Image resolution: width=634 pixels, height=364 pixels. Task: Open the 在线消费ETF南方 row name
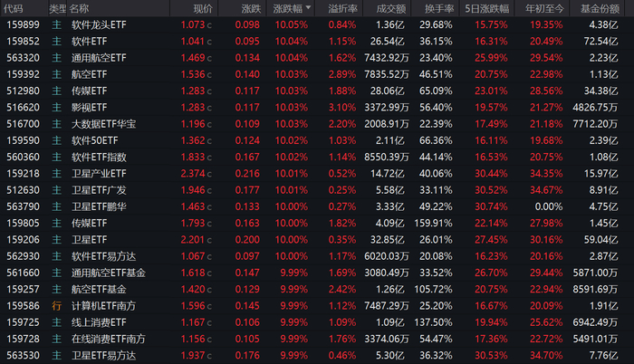(x=109, y=339)
